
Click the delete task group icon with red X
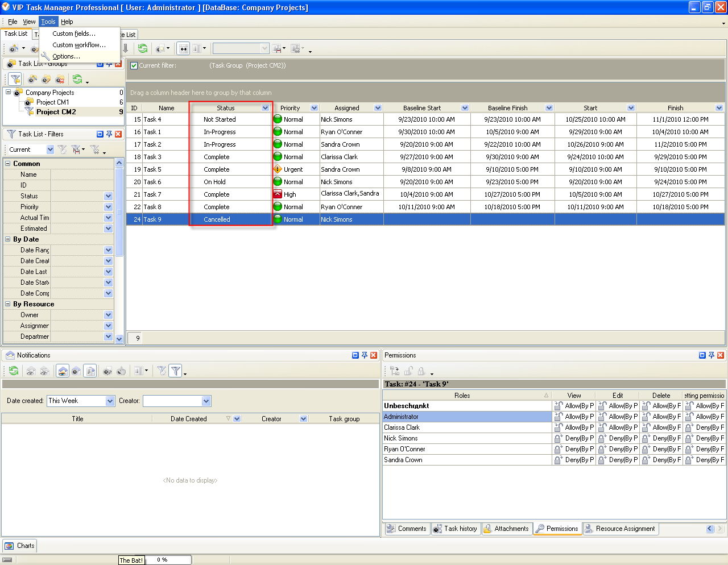[60, 80]
